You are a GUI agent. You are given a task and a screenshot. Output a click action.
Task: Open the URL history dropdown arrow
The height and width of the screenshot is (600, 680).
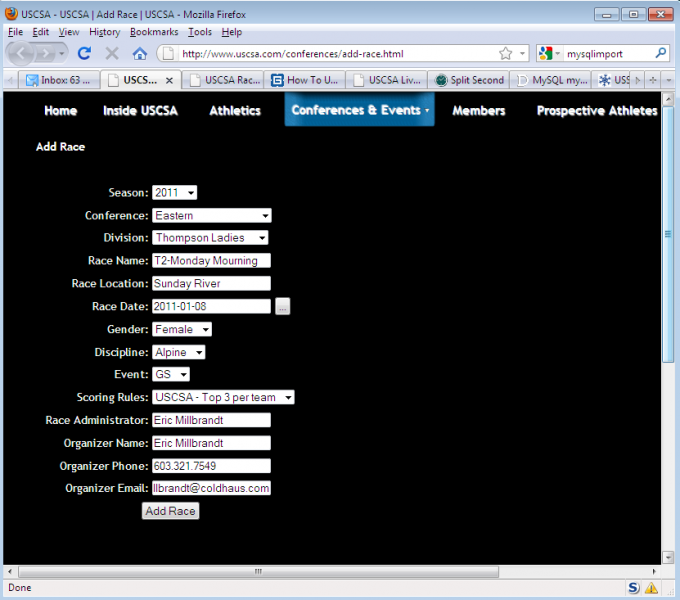pyautogui.click(x=522, y=53)
